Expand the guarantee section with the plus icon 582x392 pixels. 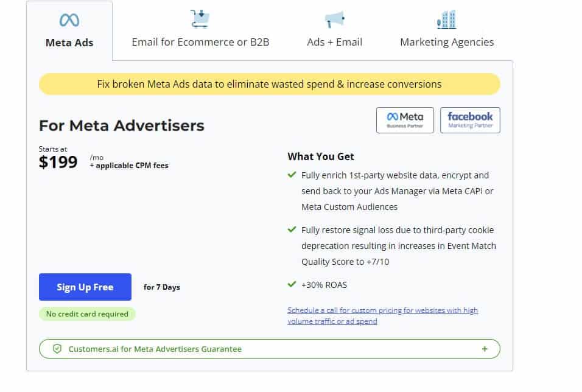pos(485,349)
